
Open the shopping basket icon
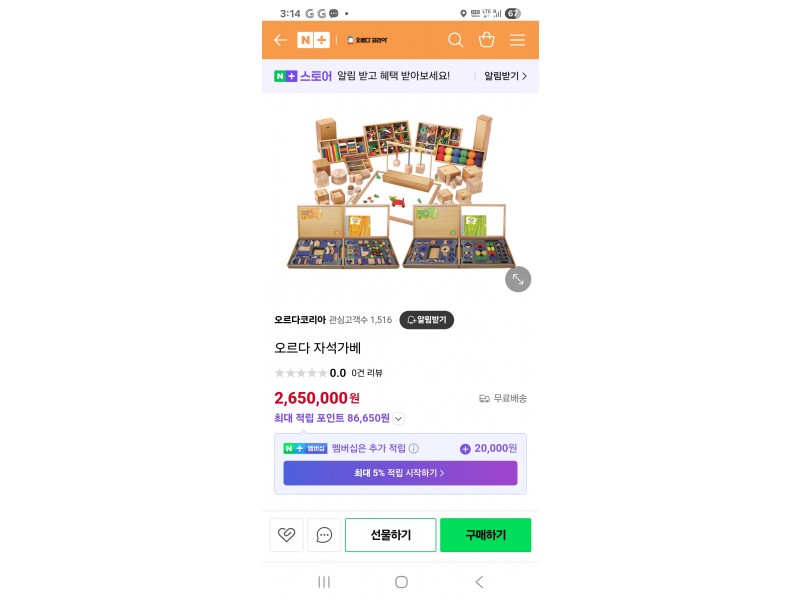point(486,40)
